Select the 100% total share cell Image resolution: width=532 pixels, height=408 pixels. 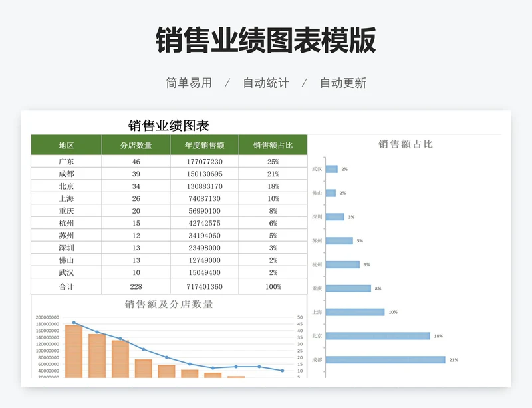pos(273,286)
